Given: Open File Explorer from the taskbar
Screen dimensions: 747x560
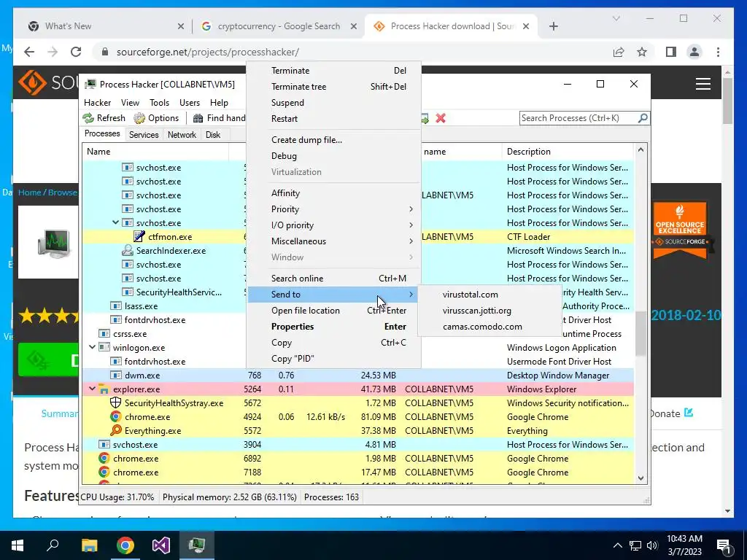Looking at the screenshot, I should click(x=89, y=545).
